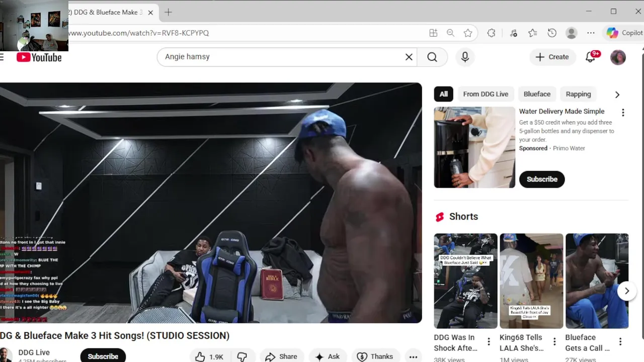Open Copilot sidebar button
The width and height of the screenshot is (644, 362).
click(x=624, y=33)
